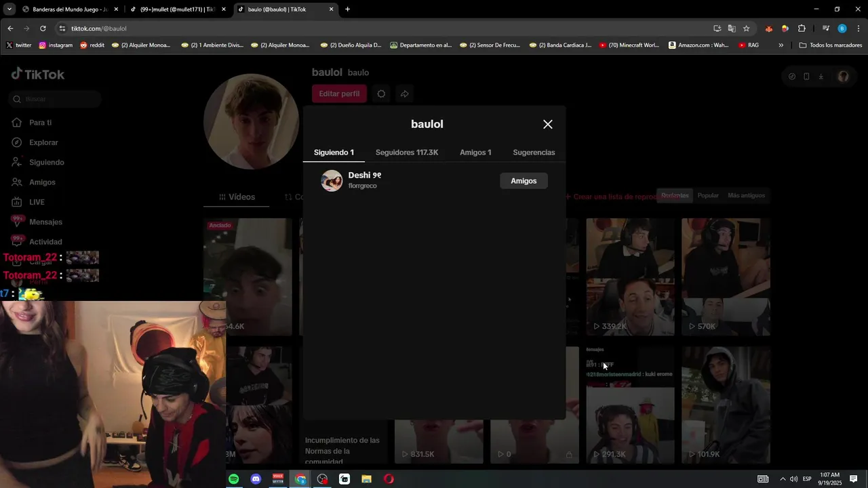Open Windows notification center icon
The width and height of the screenshot is (868, 488).
pyautogui.click(x=854, y=479)
